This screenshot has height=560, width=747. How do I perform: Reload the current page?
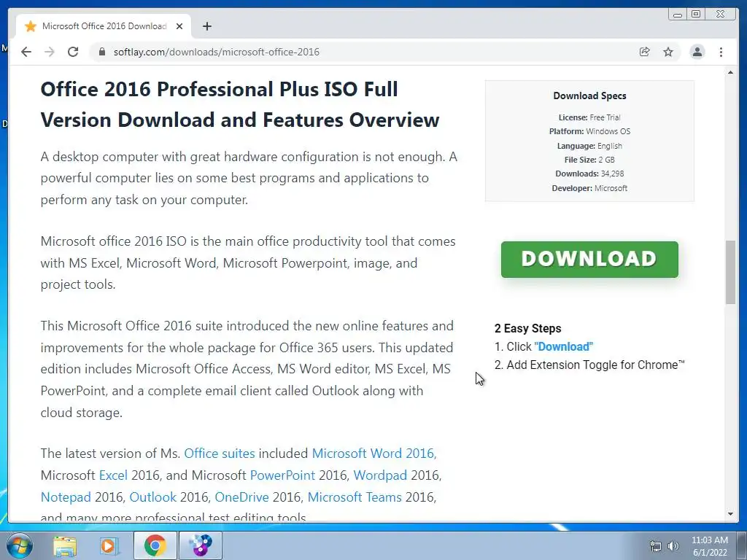point(73,52)
